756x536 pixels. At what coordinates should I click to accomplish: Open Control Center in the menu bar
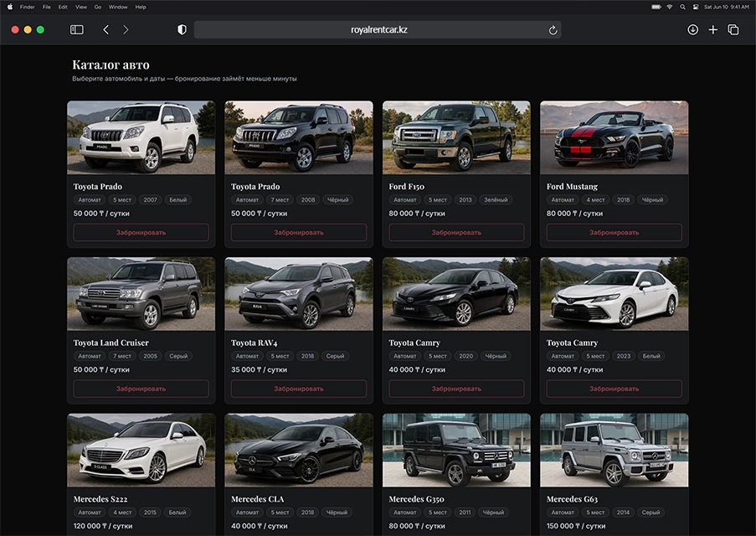695,7
